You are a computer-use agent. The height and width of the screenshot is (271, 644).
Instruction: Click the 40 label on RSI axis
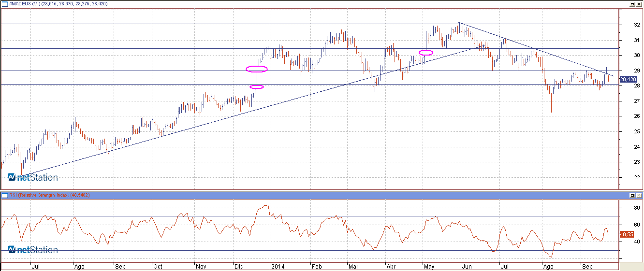637,242
